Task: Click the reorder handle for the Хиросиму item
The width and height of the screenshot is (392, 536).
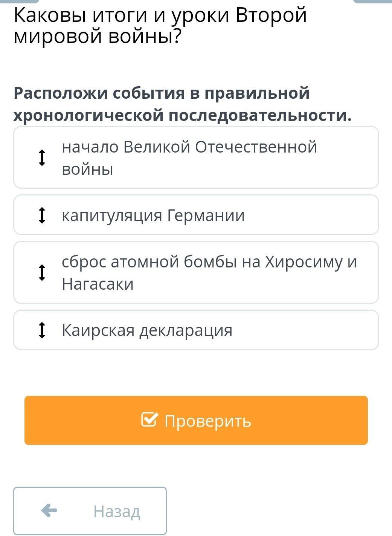Action: pos(42,272)
